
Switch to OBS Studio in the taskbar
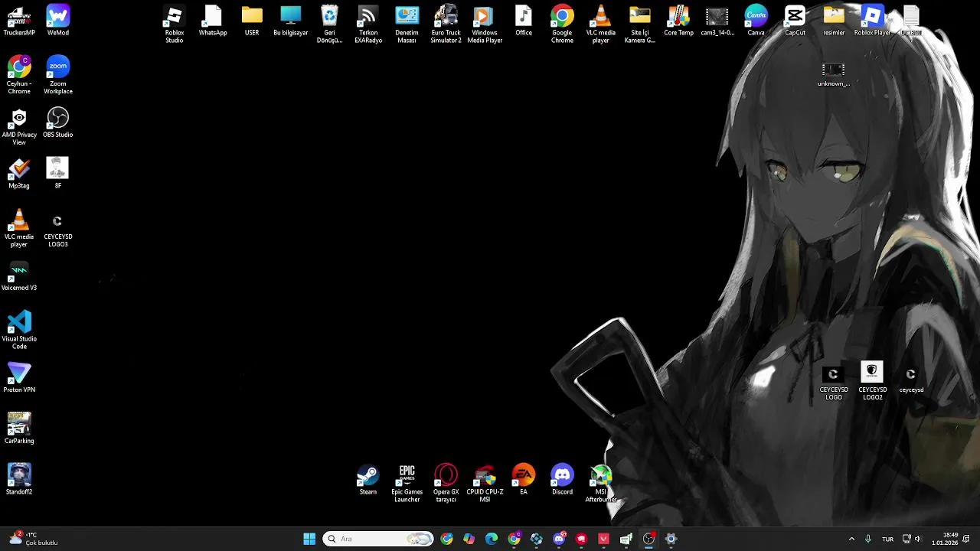click(648, 539)
